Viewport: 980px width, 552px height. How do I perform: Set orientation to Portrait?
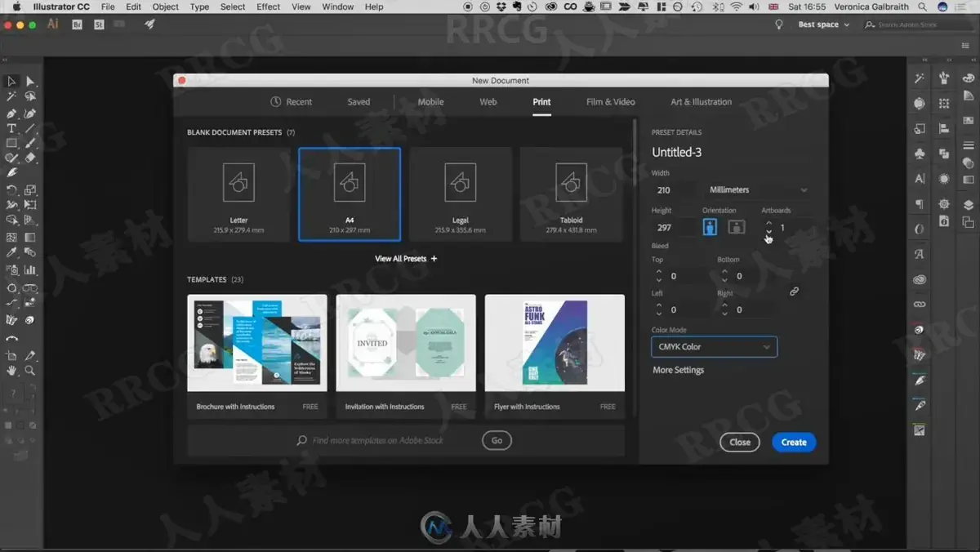[x=710, y=227]
